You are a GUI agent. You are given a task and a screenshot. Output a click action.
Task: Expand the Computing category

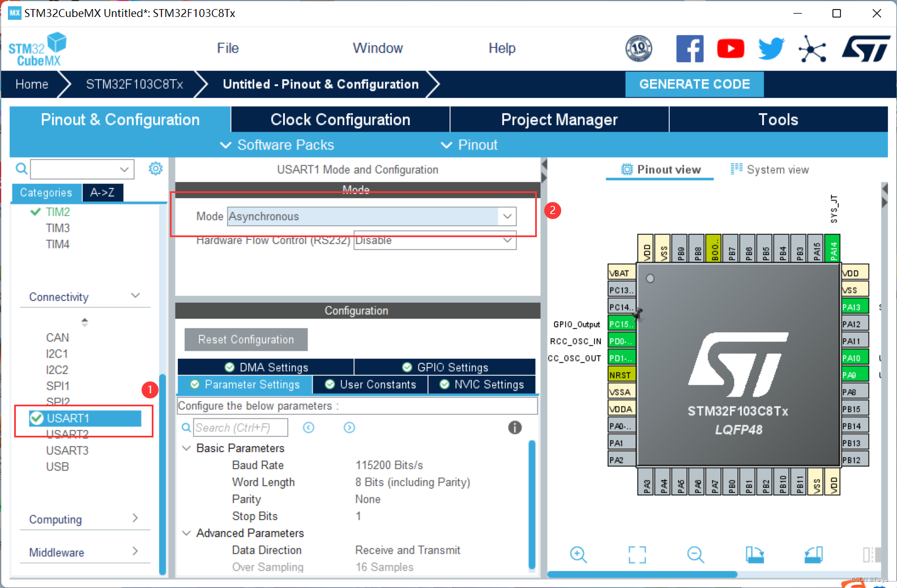point(135,518)
